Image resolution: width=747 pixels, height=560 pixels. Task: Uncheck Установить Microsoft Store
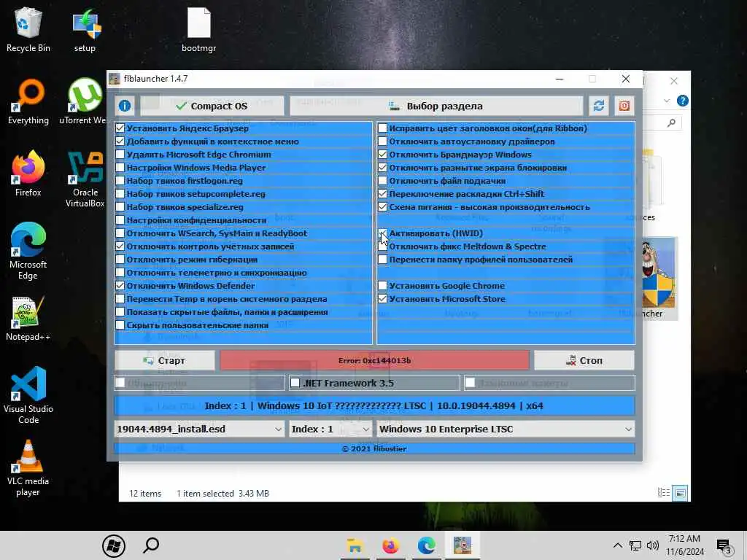click(x=382, y=299)
